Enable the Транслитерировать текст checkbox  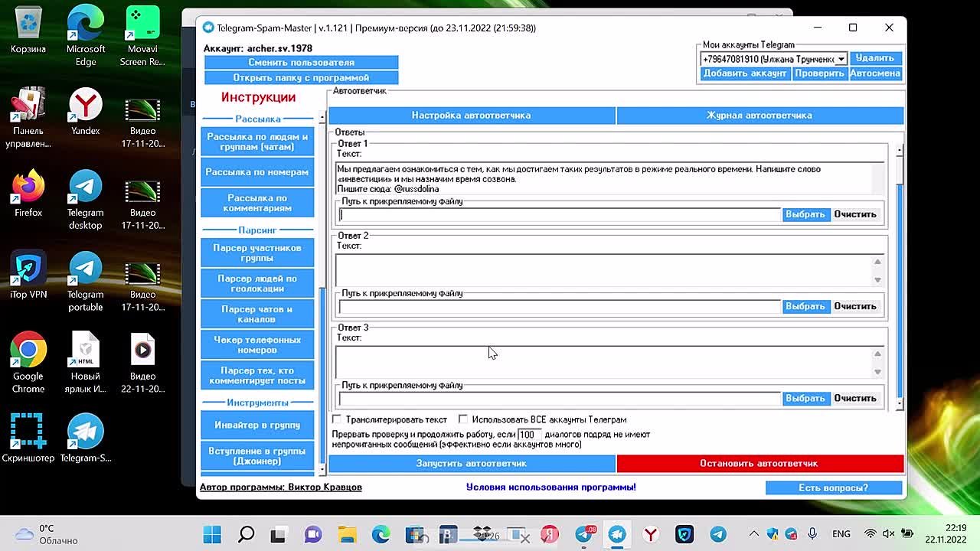tap(337, 419)
